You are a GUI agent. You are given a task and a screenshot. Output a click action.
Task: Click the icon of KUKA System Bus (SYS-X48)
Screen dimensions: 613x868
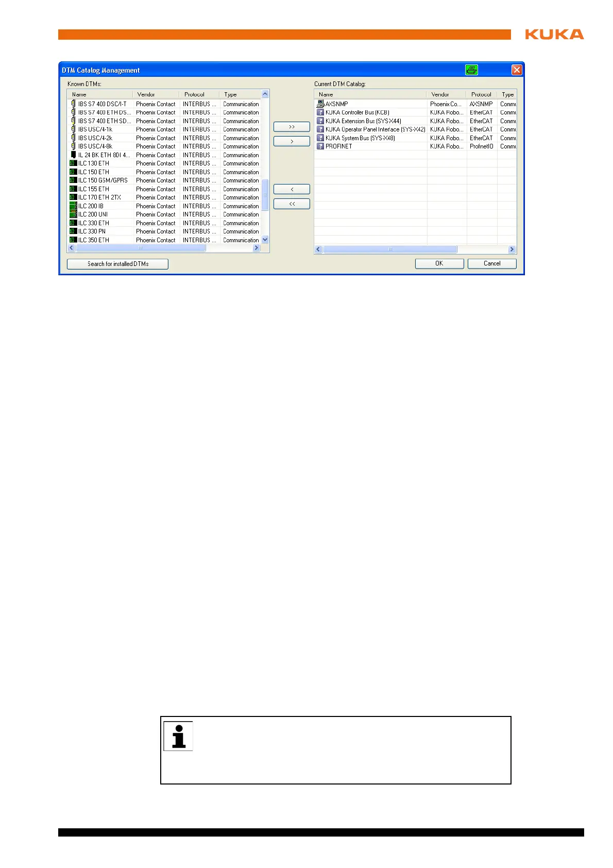tap(320, 138)
